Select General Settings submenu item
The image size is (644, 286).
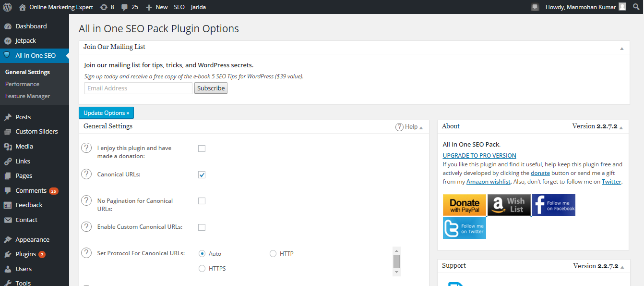coord(27,72)
